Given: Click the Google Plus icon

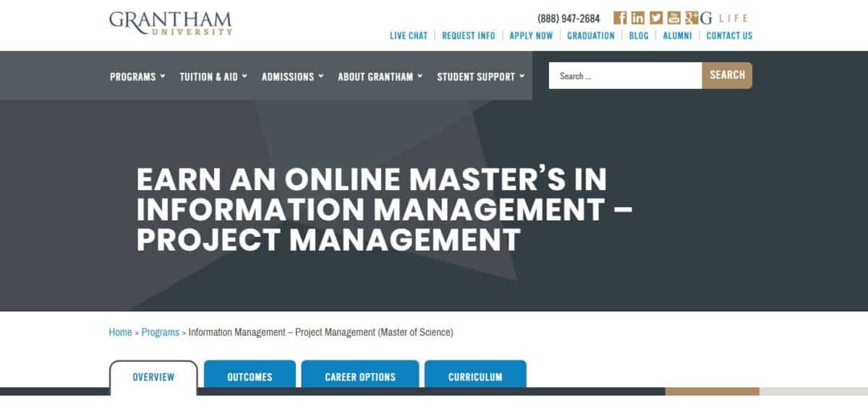Looking at the screenshot, I should pyautogui.click(x=692, y=18).
